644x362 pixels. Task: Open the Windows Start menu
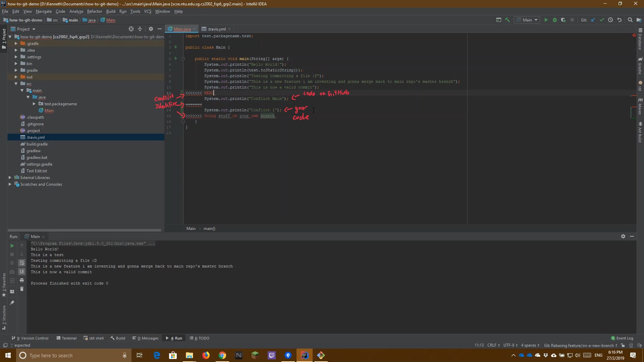tap(8, 355)
